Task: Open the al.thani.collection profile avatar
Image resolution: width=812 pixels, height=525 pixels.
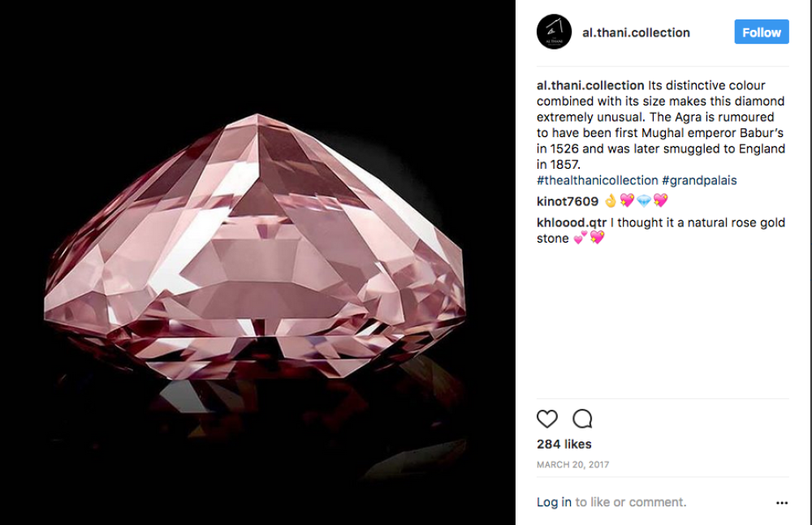Action: [555, 32]
